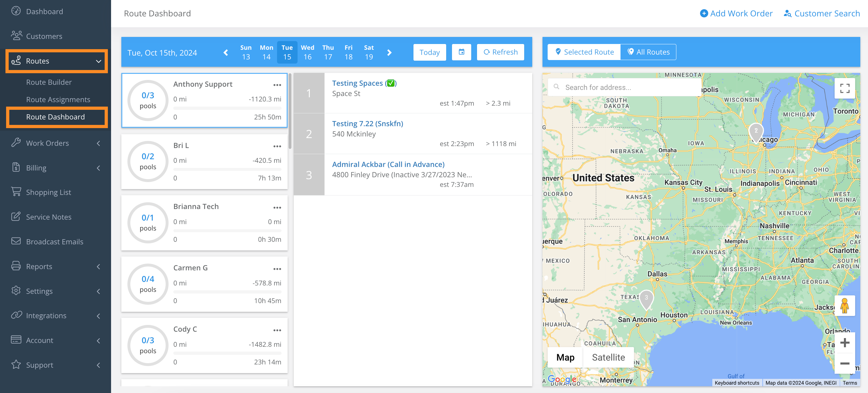Click the Support star icon

tap(16, 364)
